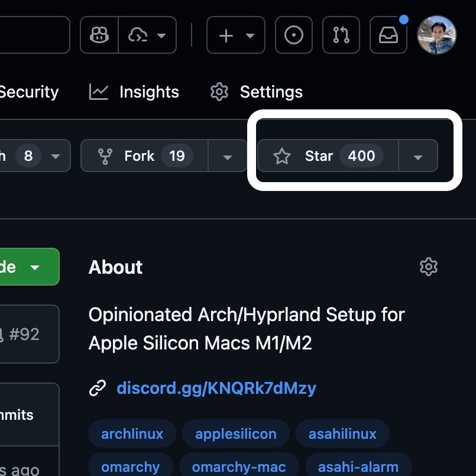Click the search input field
The width and height of the screenshot is (476, 476).
coord(35,35)
